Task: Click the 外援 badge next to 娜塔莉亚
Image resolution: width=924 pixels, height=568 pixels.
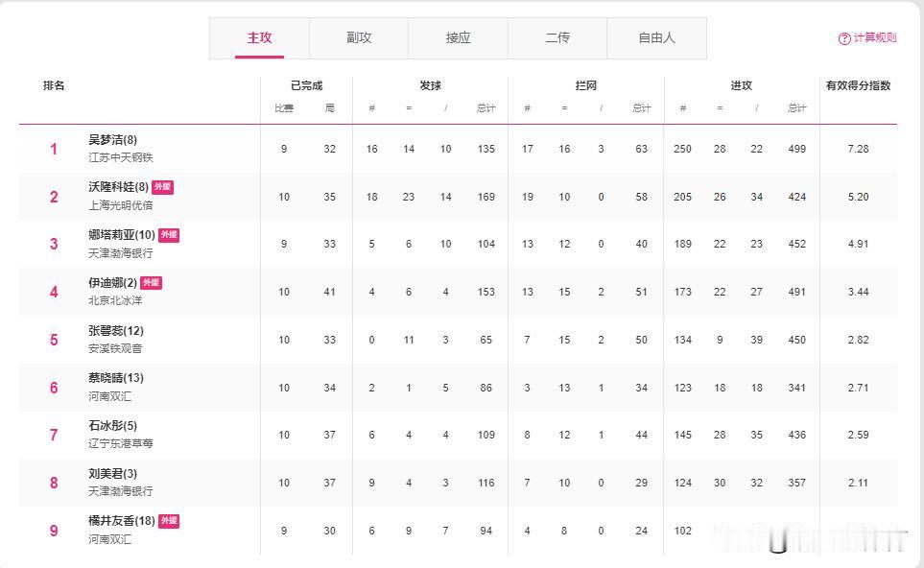Action: pos(169,235)
